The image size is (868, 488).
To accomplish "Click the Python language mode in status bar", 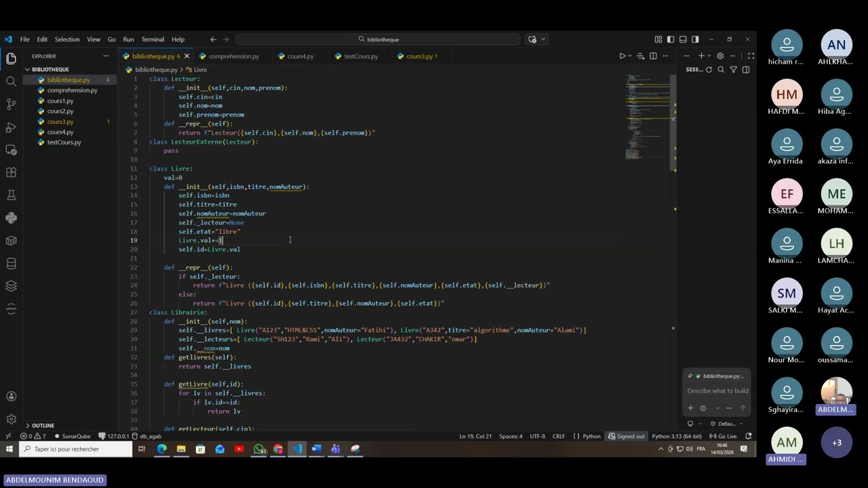I will 591,436.
